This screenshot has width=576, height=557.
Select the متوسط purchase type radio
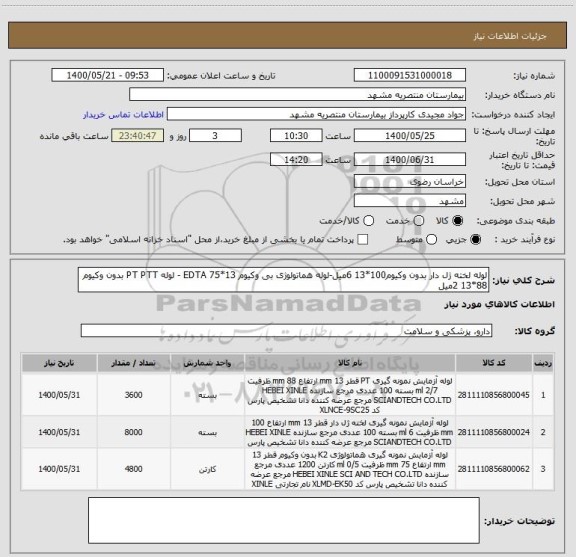(431, 240)
